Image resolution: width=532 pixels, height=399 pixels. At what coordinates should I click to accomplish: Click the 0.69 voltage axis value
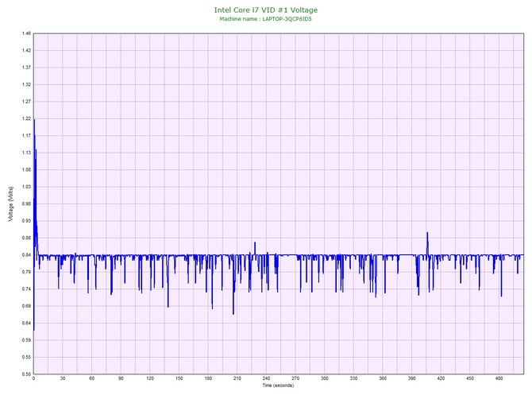pyautogui.click(x=26, y=306)
